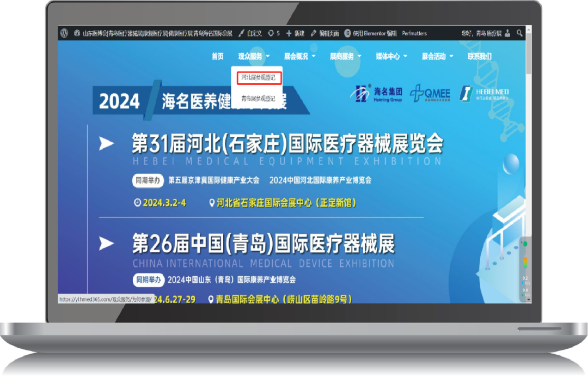Go to the 首页 home link

point(217,56)
